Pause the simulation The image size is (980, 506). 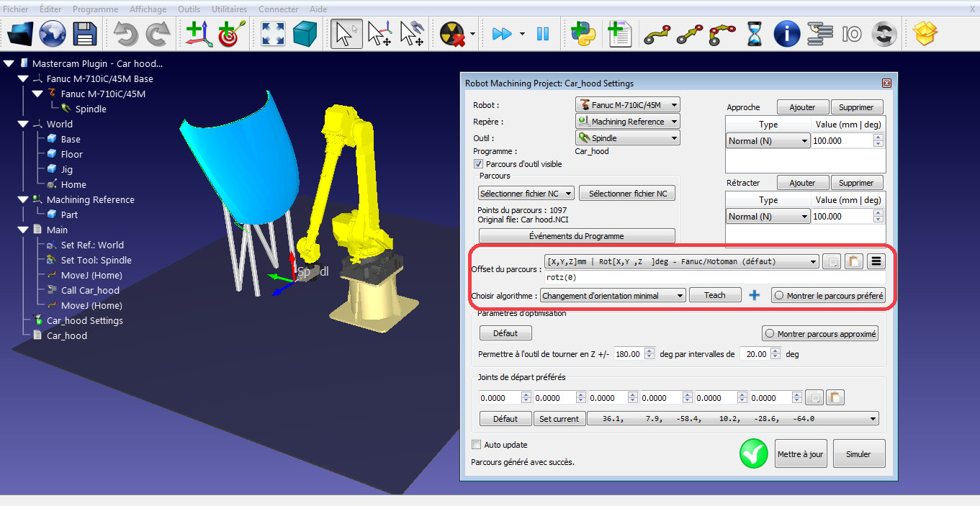coord(543,34)
